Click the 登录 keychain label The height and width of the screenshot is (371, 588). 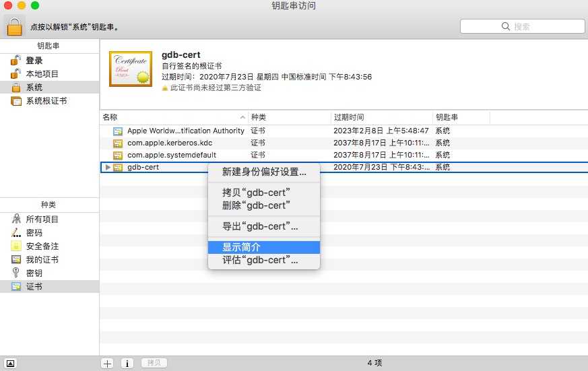34,61
